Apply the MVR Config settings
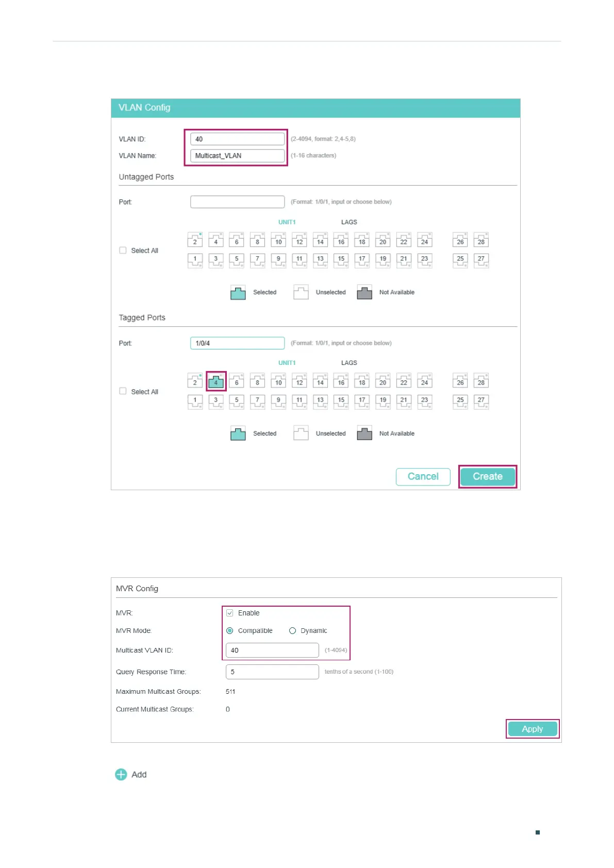Viewport: 614px width, 868px height. (533, 729)
